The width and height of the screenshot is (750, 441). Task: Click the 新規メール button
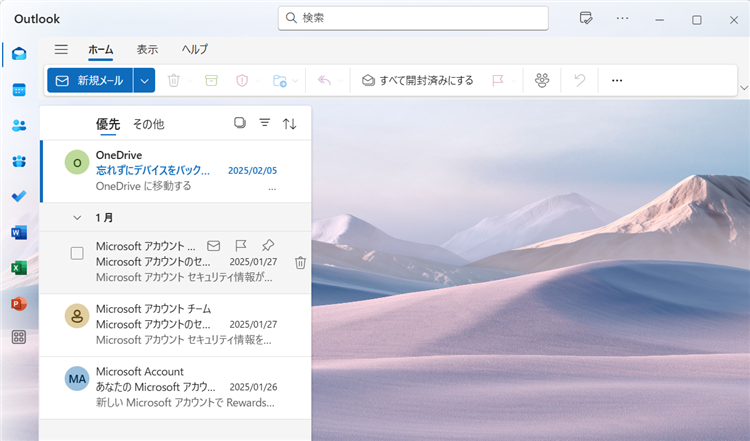click(90, 80)
